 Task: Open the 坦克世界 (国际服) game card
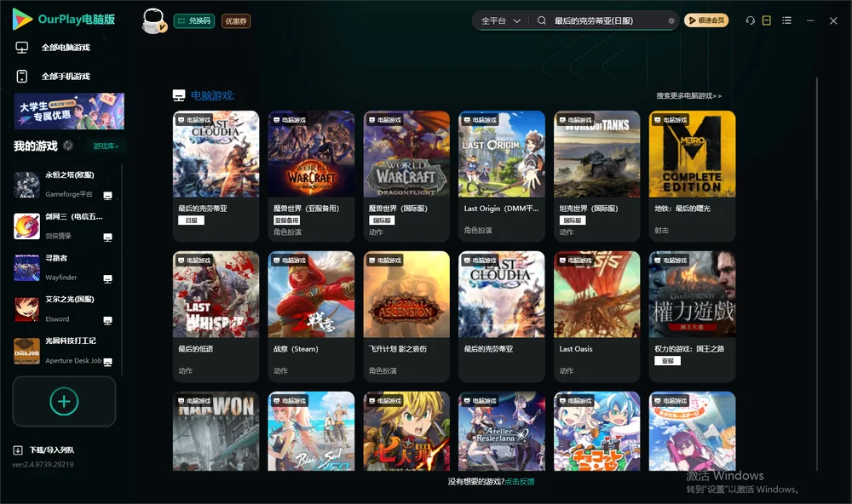tap(596, 176)
